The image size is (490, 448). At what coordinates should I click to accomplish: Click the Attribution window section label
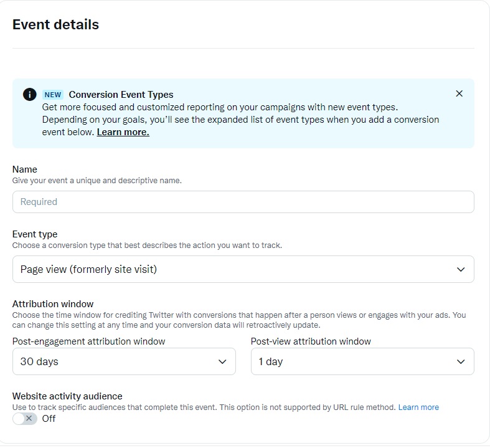(53, 304)
